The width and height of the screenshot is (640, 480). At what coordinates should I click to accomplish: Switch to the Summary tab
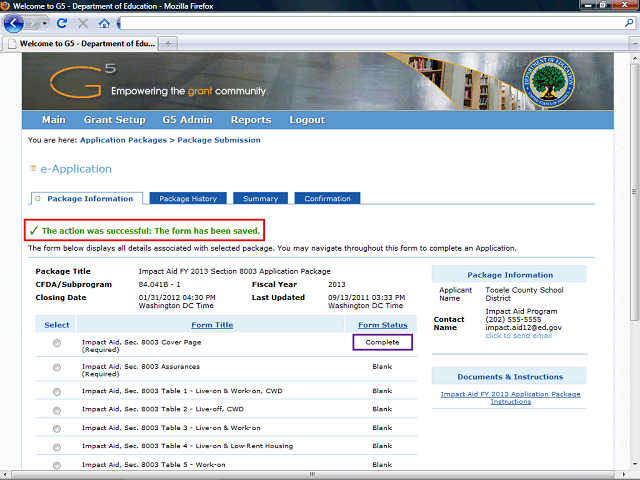[x=260, y=199]
